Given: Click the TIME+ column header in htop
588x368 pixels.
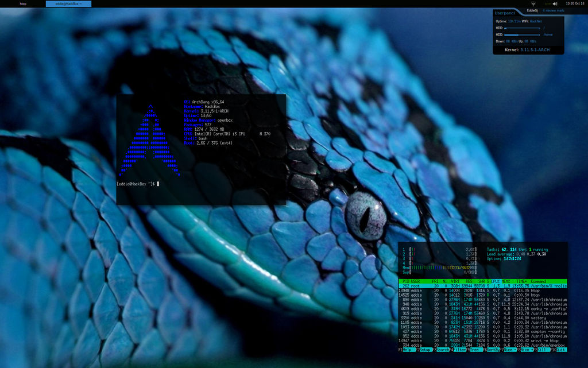Looking at the screenshot, I should (x=521, y=281).
